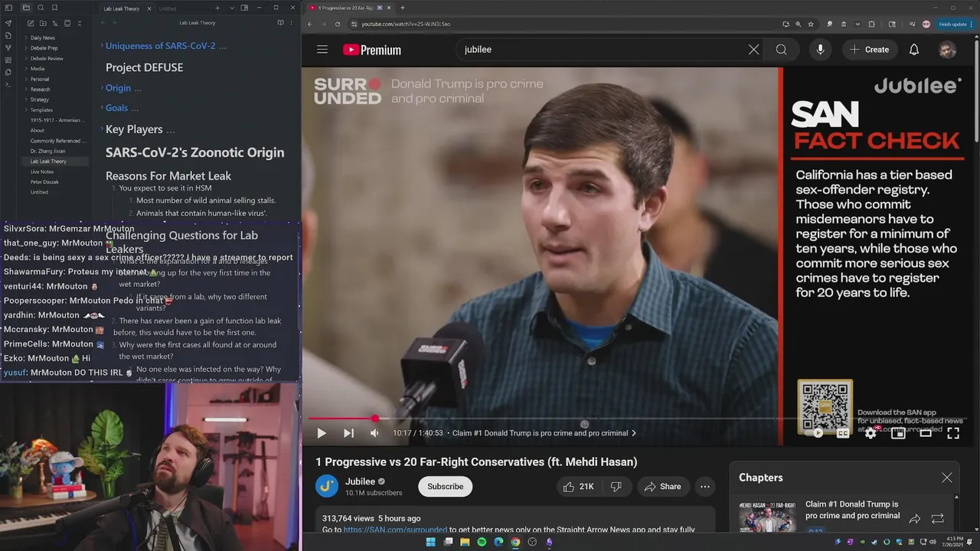Image resolution: width=980 pixels, height=551 pixels.
Task: Open the Obsidian file explorer icon
Action: (x=26, y=8)
